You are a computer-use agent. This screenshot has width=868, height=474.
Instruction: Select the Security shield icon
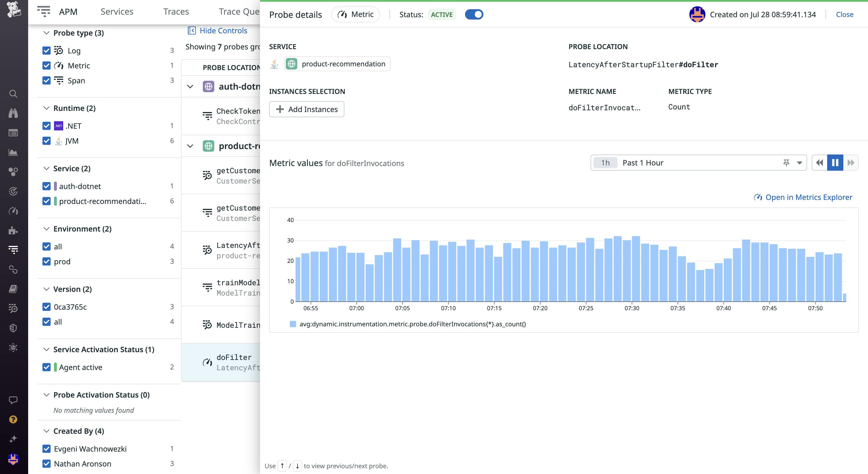(x=13, y=328)
